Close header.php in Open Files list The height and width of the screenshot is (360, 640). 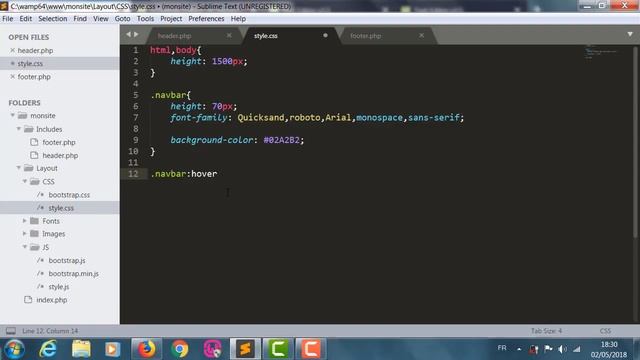tap(13, 50)
